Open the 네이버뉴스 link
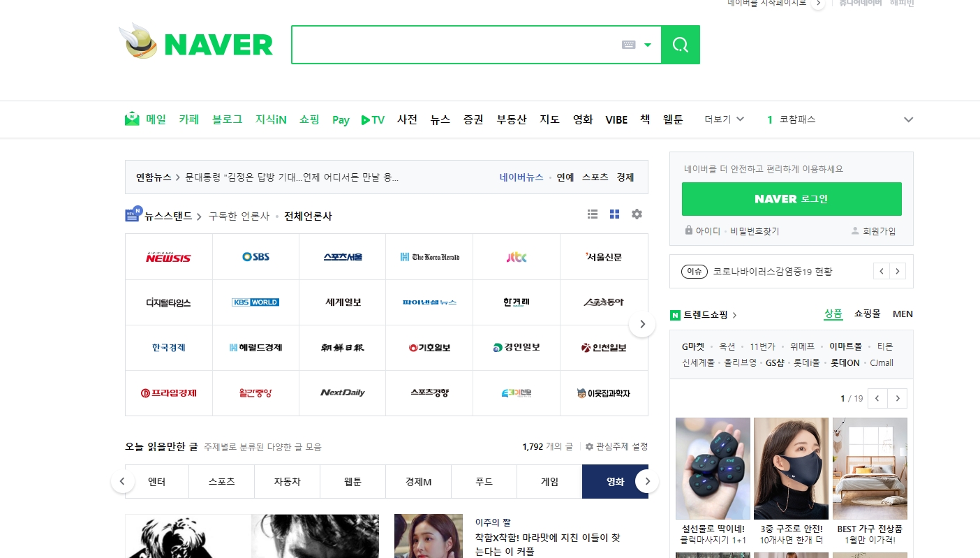 click(521, 177)
